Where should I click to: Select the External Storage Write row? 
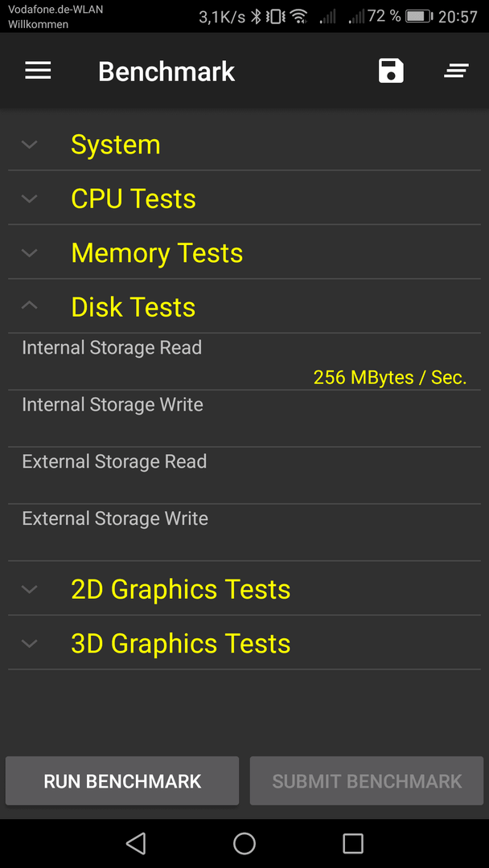point(244,533)
